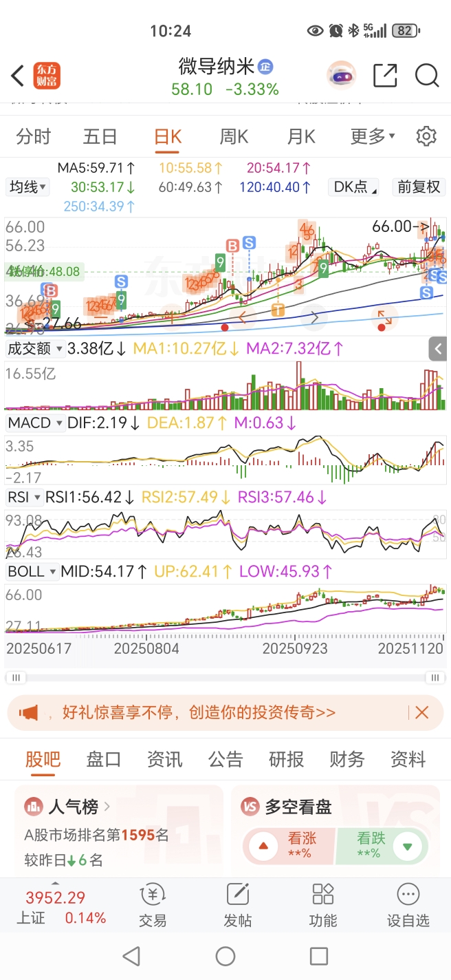Switch to 五日 chart tab

pos(100,136)
